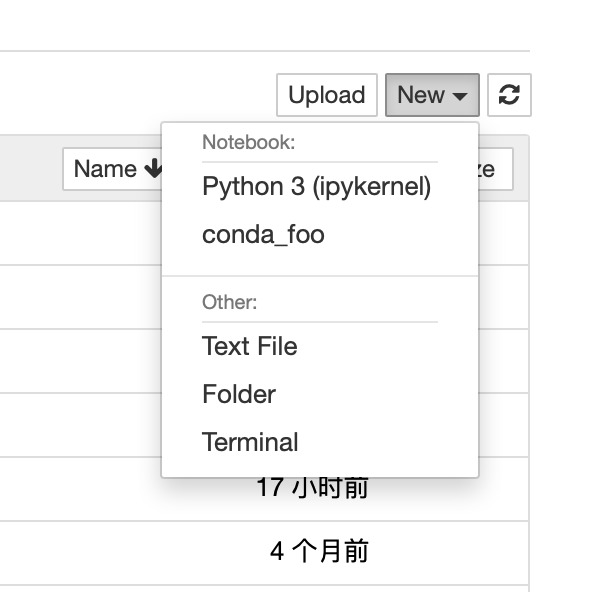Click the 'Notebook:' section header label
The image size is (606, 592).
(x=248, y=142)
